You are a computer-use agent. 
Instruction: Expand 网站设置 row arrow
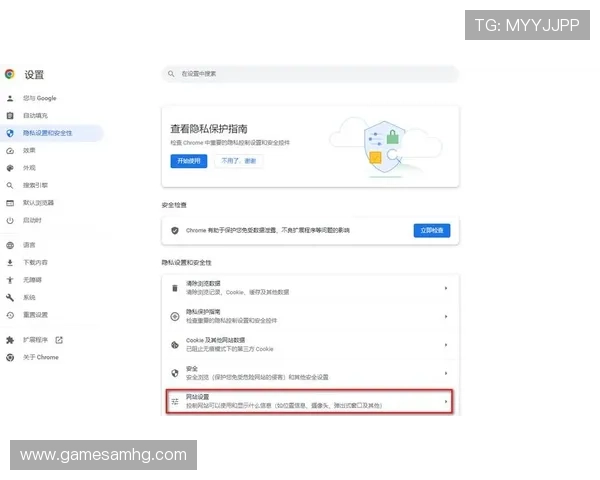446,402
